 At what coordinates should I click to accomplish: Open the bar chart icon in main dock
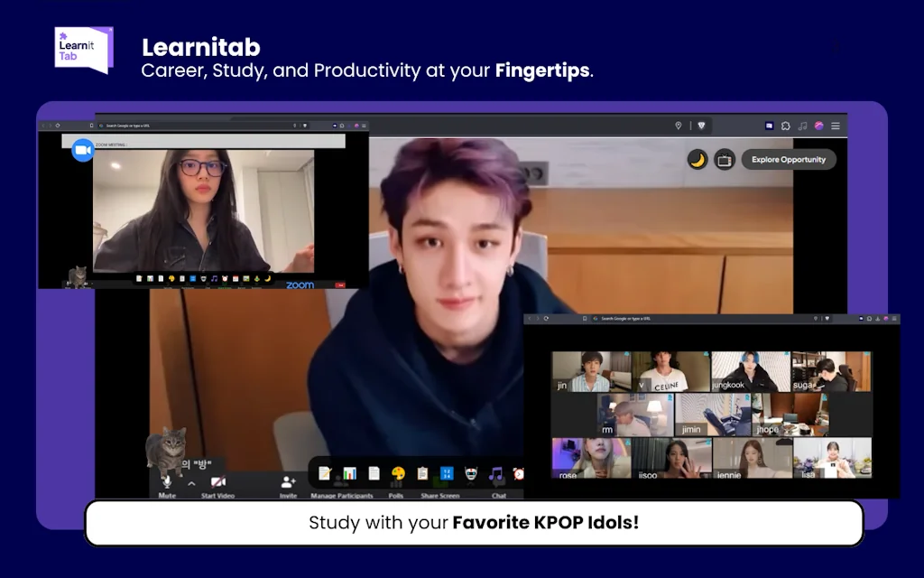pyautogui.click(x=349, y=473)
